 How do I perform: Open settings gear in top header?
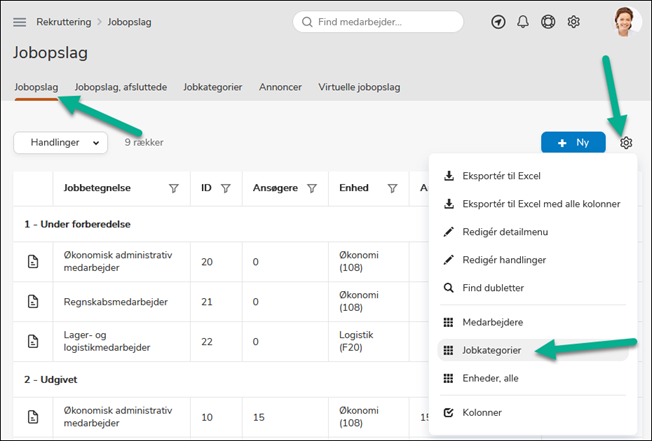point(574,22)
